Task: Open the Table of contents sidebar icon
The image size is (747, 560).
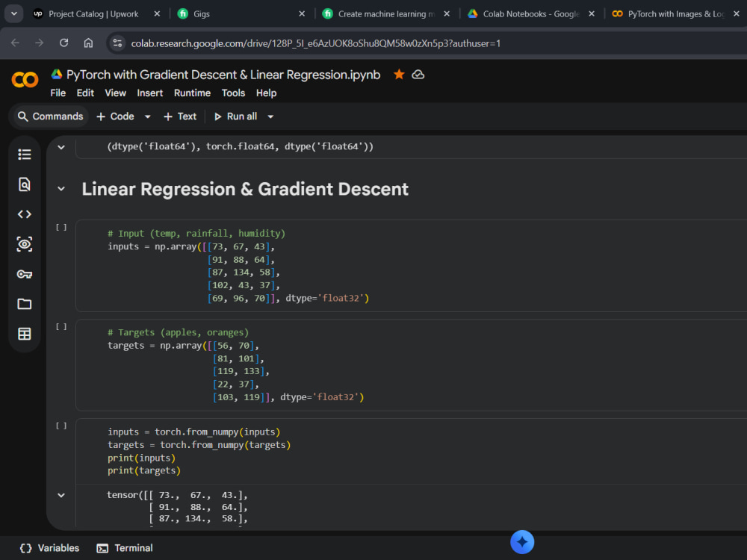Action: pyautogui.click(x=25, y=155)
